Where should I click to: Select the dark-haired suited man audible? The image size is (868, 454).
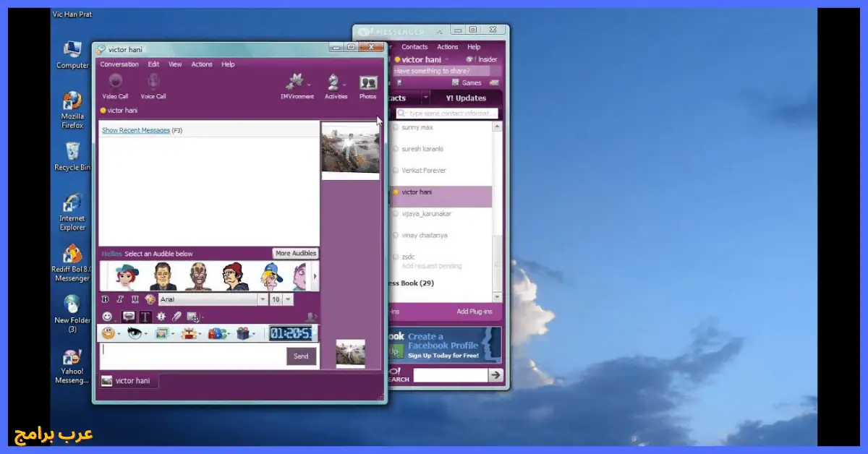163,276
